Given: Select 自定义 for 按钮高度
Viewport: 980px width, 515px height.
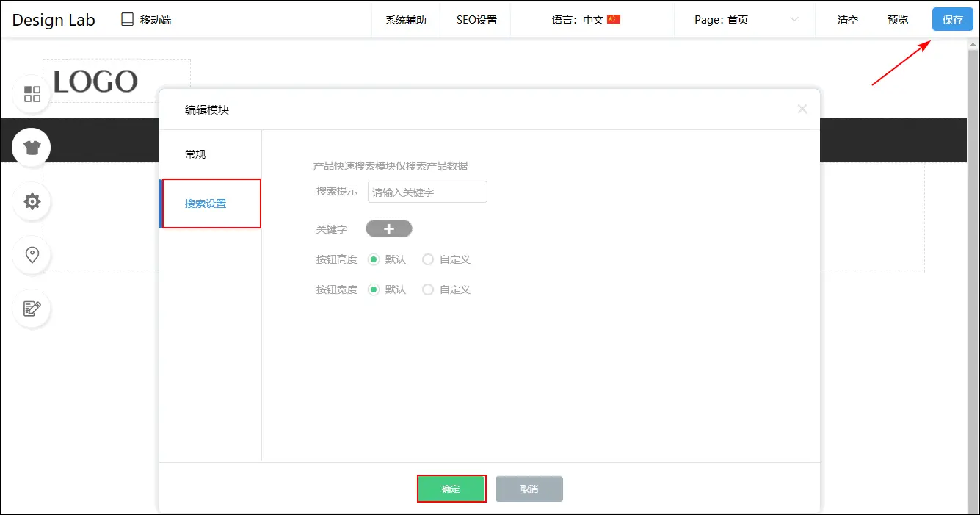Looking at the screenshot, I should 428,259.
